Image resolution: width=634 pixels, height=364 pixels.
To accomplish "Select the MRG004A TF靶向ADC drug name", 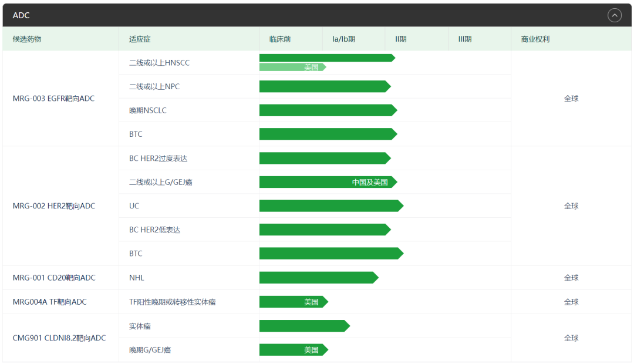I will [49, 302].
